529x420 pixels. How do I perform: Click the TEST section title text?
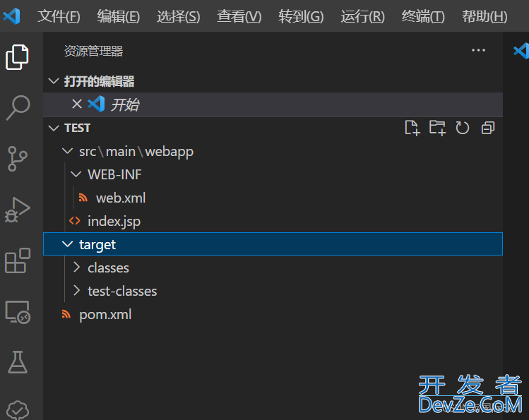[77, 128]
